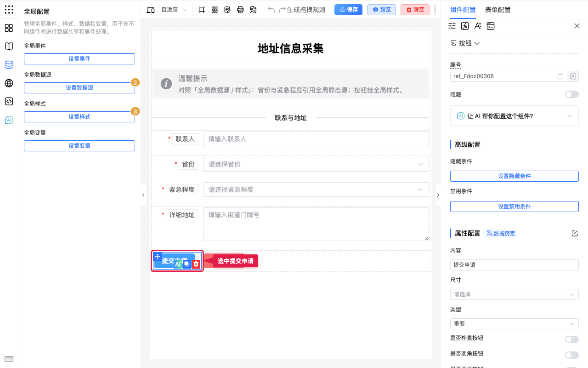Open the AI assistant sidebar icon
588x368 pixels.
pos(9,120)
